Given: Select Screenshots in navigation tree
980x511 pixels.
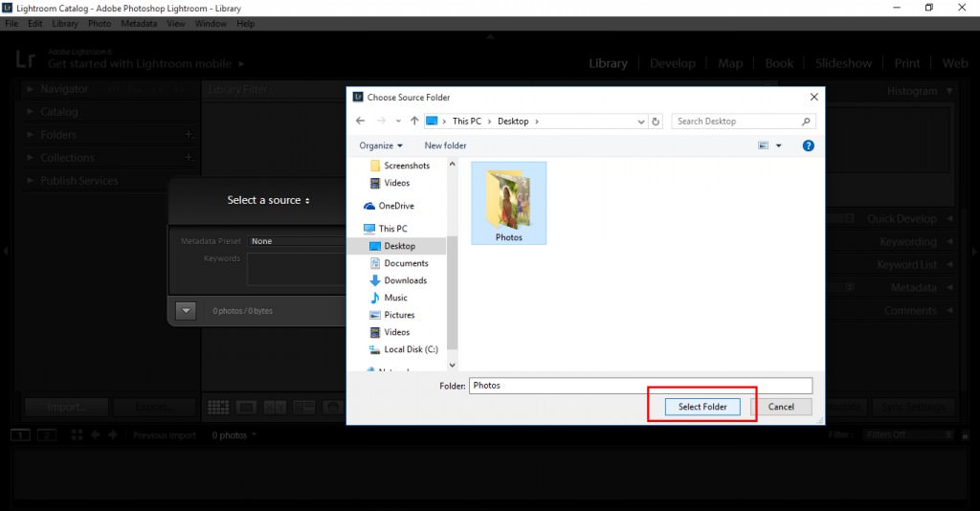Looking at the screenshot, I should 407,166.
